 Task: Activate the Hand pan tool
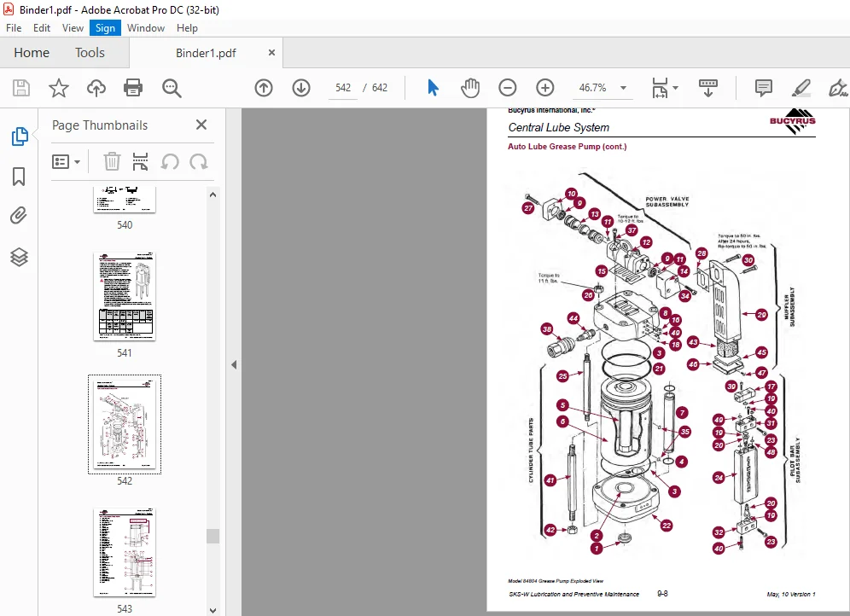pos(470,88)
